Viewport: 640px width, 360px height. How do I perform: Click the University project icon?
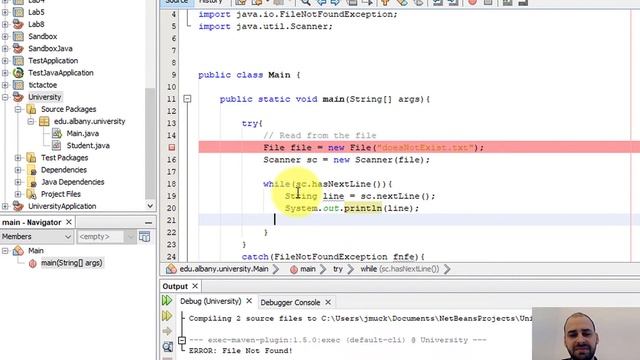(x=18, y=97)
